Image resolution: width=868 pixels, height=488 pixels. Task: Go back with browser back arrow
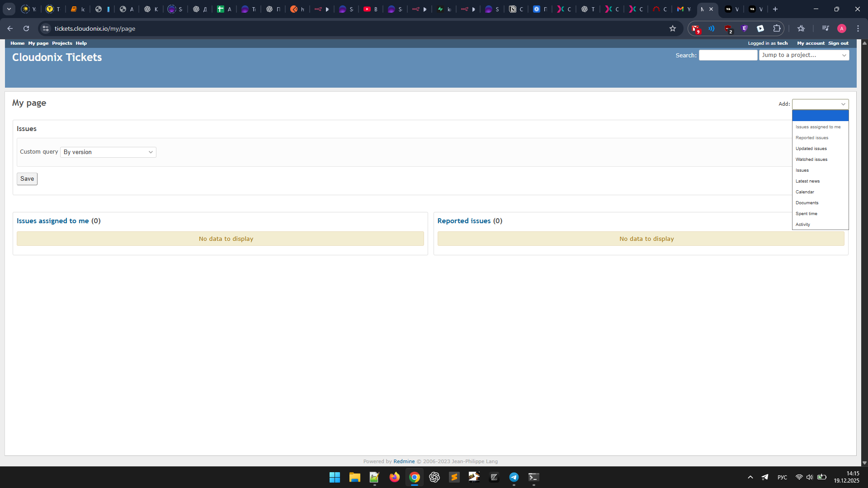pos(10,28)
